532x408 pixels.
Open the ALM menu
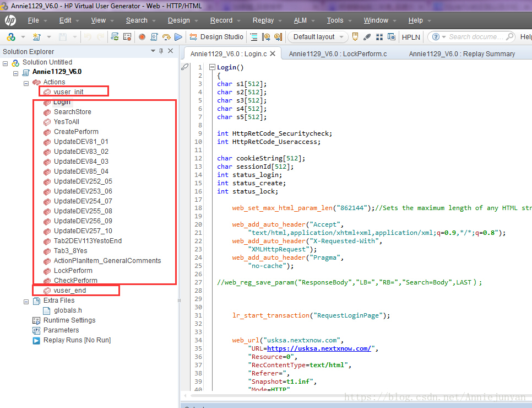click(304, 20)
